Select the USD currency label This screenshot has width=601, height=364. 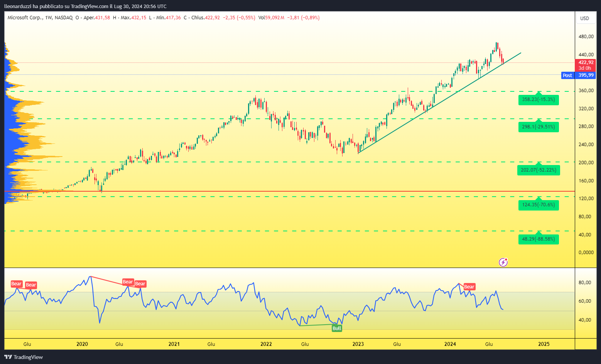point(585,18)
